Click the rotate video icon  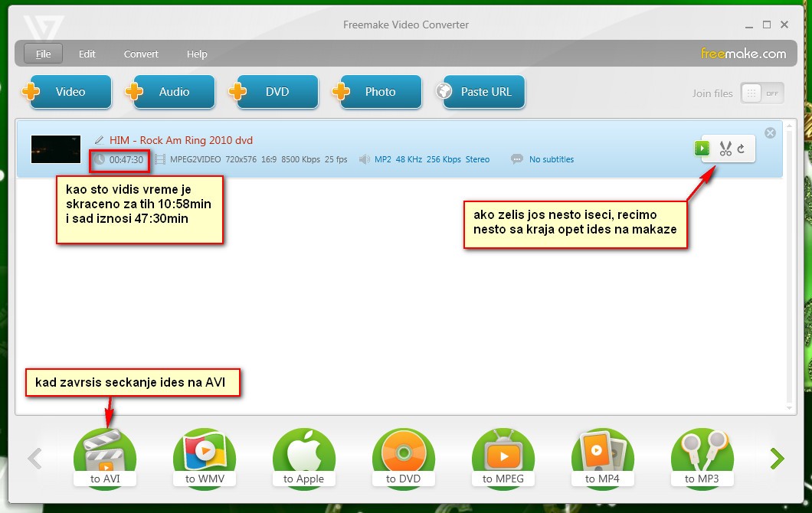pyautogui.click(x=742, y=149)
